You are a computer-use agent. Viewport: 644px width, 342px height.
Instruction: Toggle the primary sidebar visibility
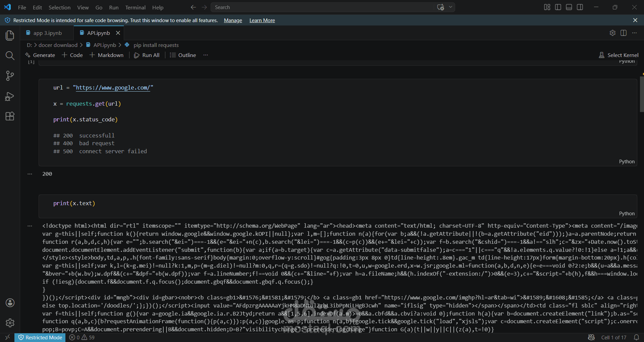(x=557, y=7)
